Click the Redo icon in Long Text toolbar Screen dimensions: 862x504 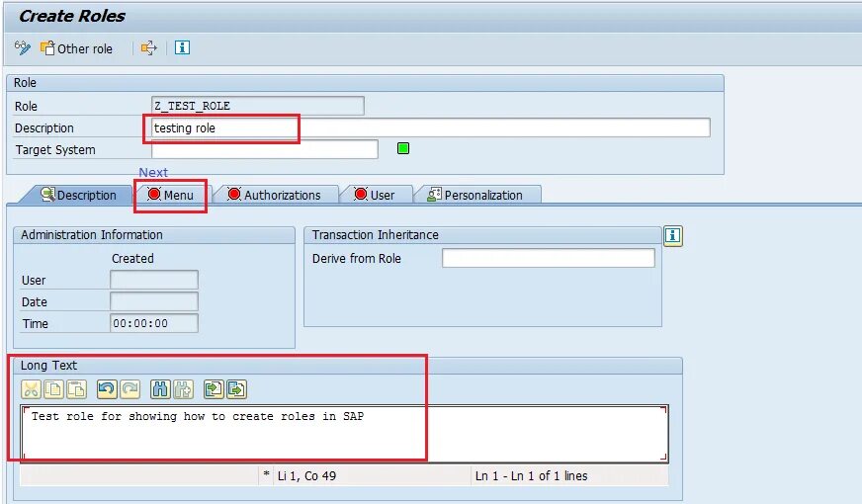click(129, 389)
